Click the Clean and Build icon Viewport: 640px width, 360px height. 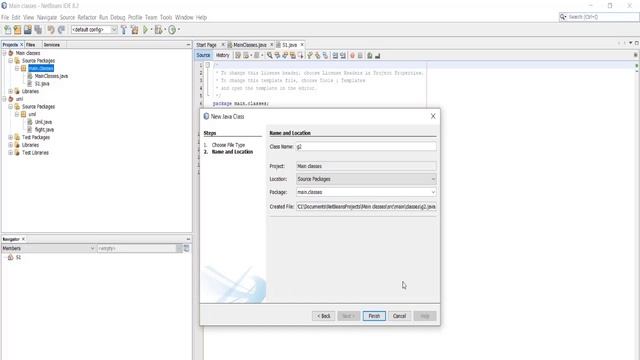click(134, 29)
